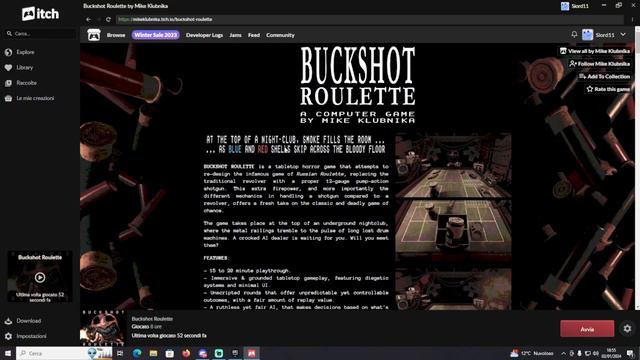Screen dimensions: 640x360
Task: Click the title-bar more options menu
Action: pyautogui.click(x=633, y=19)
